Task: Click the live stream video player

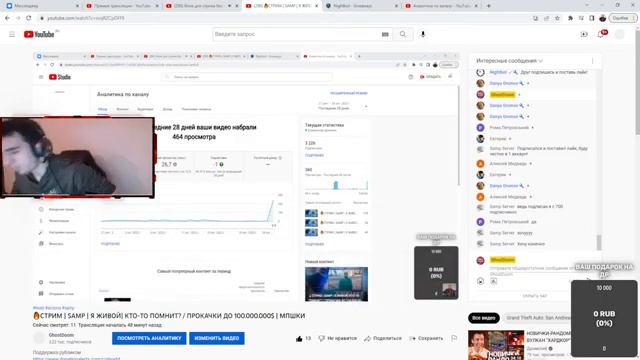Action: point(246,177)
